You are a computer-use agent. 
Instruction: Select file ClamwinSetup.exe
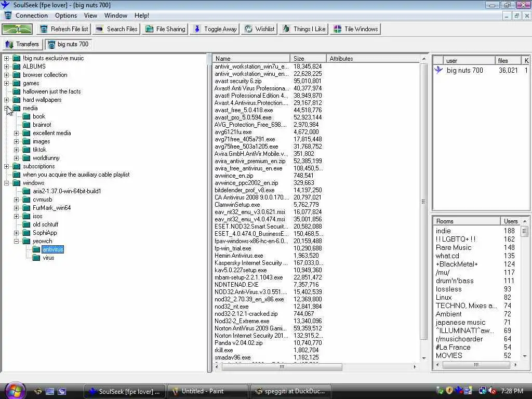coord(237,205)
